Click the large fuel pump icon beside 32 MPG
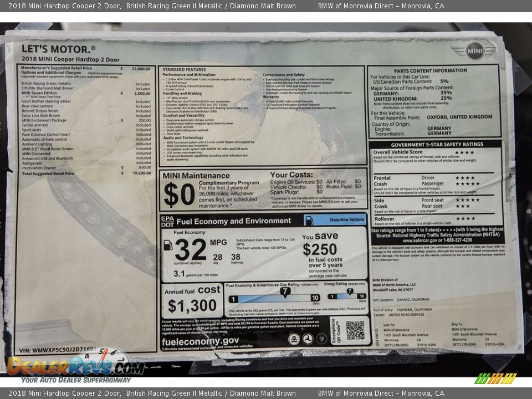The width and height of the screenshot is (532, 399). click(168, 245)
